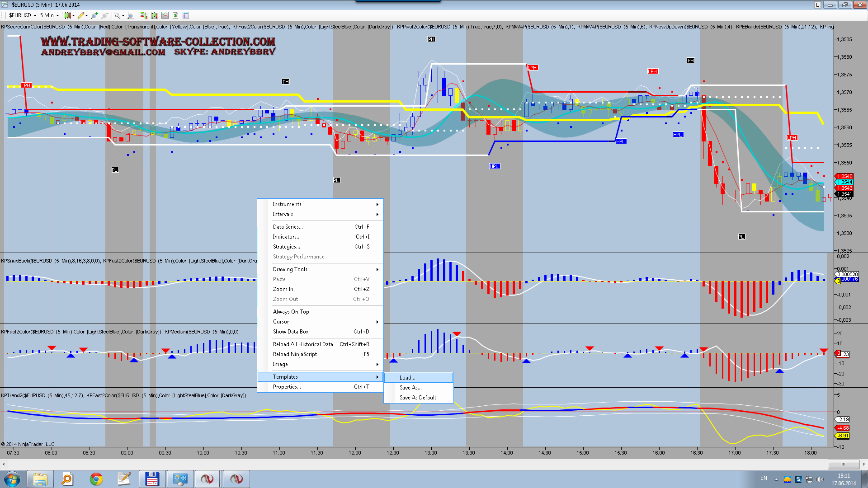Click Reload All Historical Data
Screen dimensions: 868x488
coord(303,344)
